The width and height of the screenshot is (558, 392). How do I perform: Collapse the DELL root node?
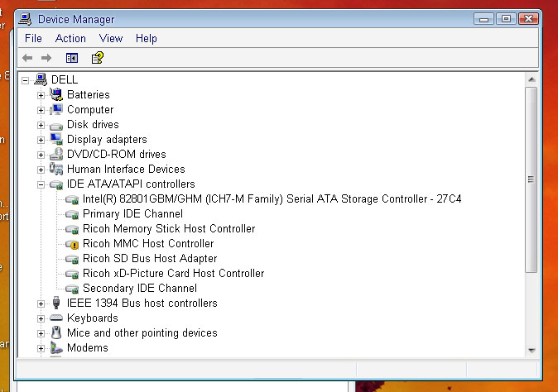(26, 80)
